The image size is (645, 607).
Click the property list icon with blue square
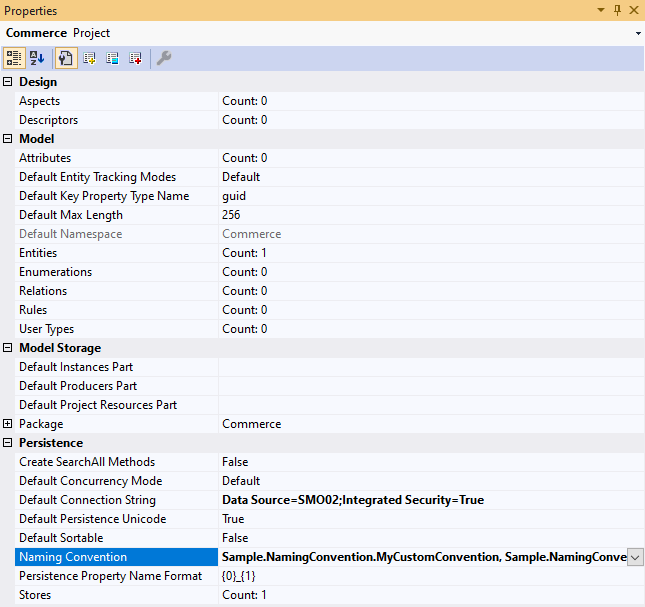coord(112,58)
